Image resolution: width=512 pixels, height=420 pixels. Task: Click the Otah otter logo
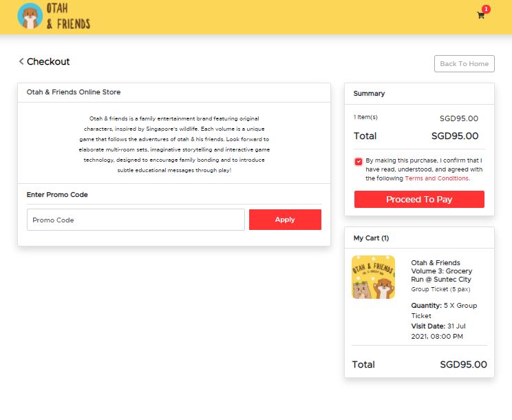point(30,16)
